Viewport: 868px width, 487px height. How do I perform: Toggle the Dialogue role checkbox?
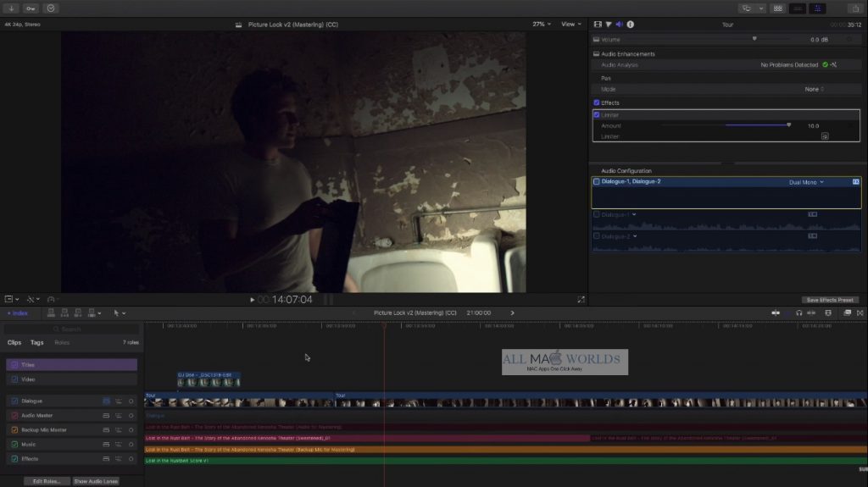click(14, 401)
